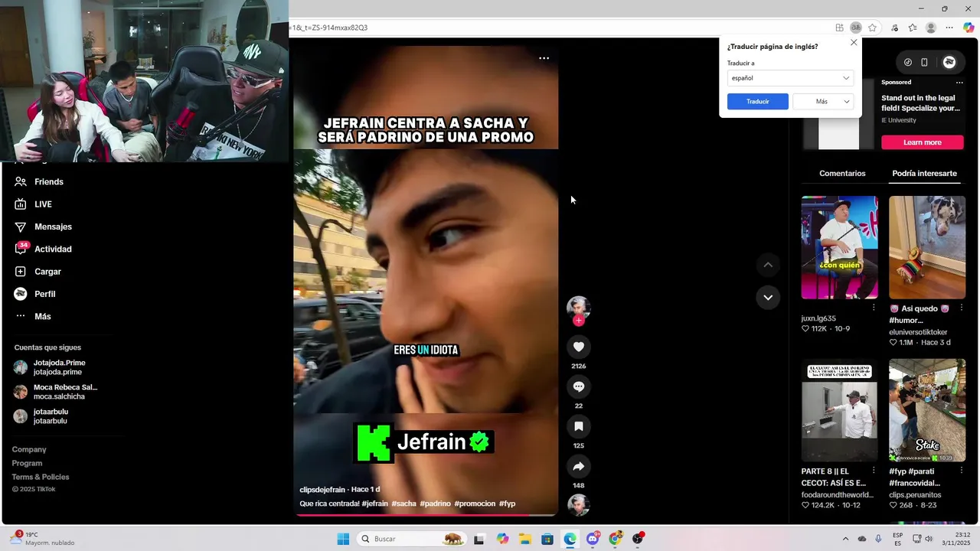Open browser settings and more menu
The image size is (980, 551).
click(949, 28)
